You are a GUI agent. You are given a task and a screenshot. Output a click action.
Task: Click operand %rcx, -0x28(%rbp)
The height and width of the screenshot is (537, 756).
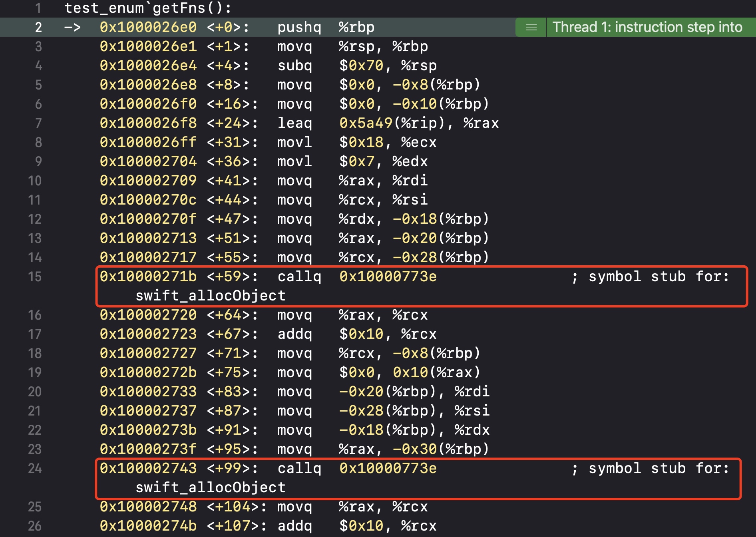pos(414,257)
